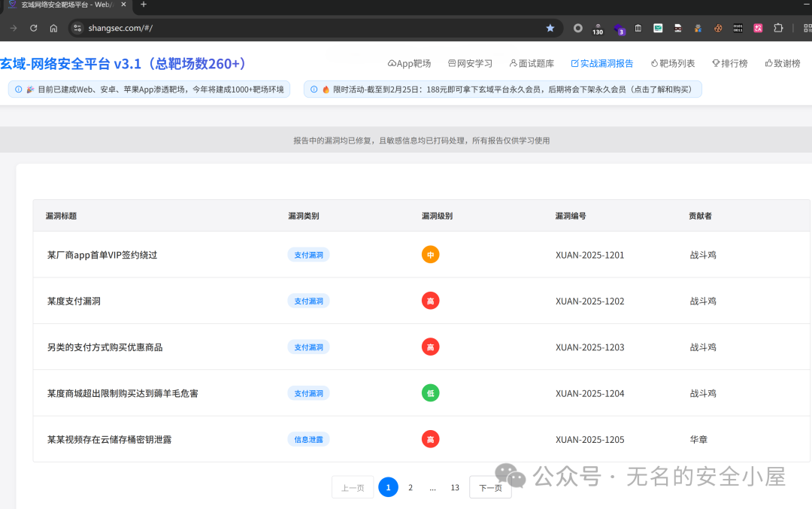Open the orange and blue figures extension
812x509 pixels.
[x=698, y=28]
